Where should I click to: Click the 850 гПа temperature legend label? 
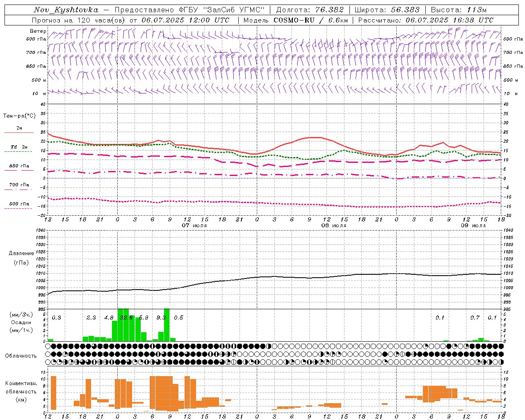(x=19, y=166)
